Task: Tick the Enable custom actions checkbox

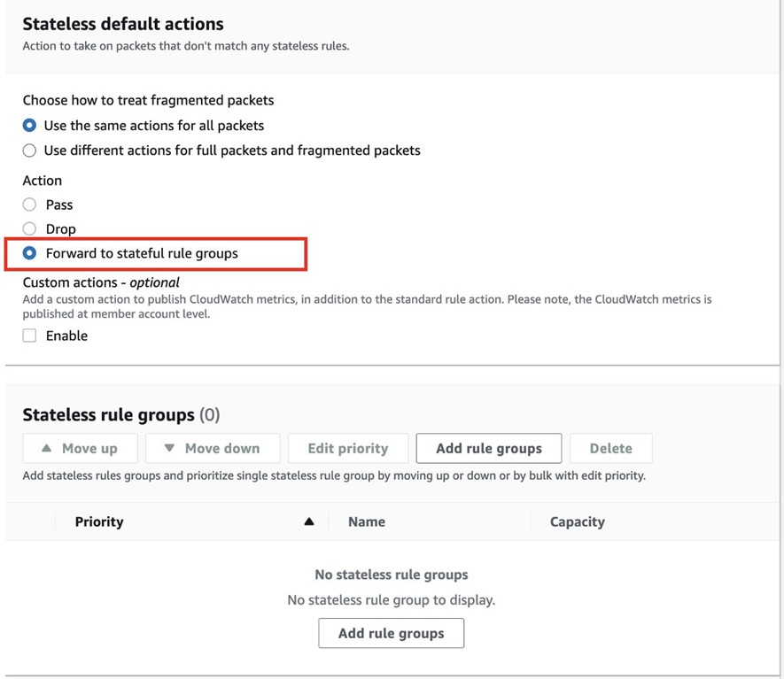Action: pyautogui.click(x=29, y=336)
